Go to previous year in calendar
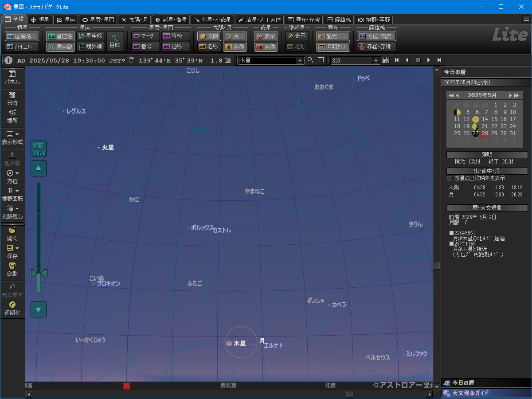 [x=450, y=95]
